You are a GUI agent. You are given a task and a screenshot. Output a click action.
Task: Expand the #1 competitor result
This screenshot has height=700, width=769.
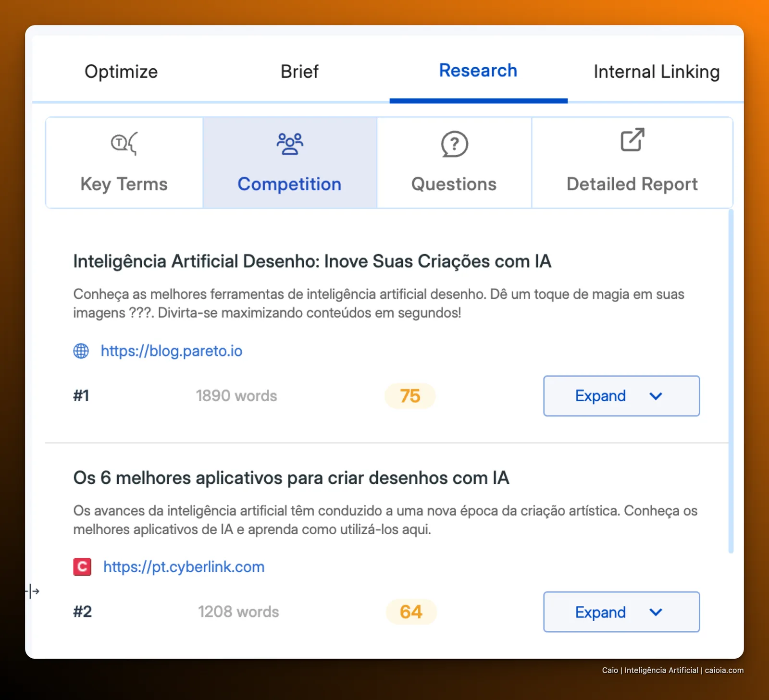click(x=621, y=396)
